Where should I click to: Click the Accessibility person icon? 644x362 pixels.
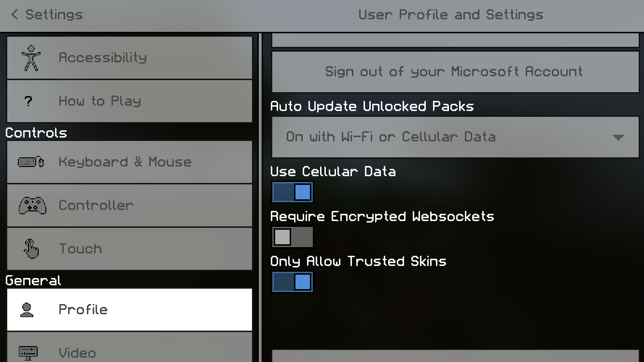click(x=31, y=58)
